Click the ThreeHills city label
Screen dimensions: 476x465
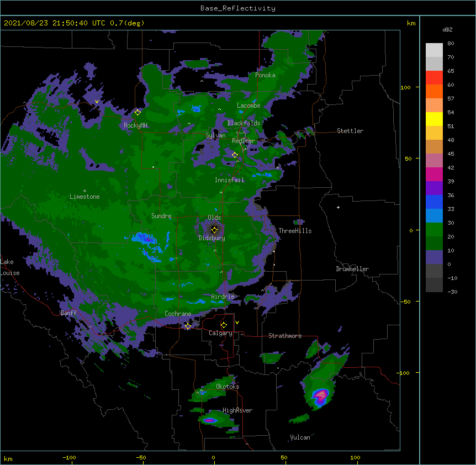click(x=295, y=231)
